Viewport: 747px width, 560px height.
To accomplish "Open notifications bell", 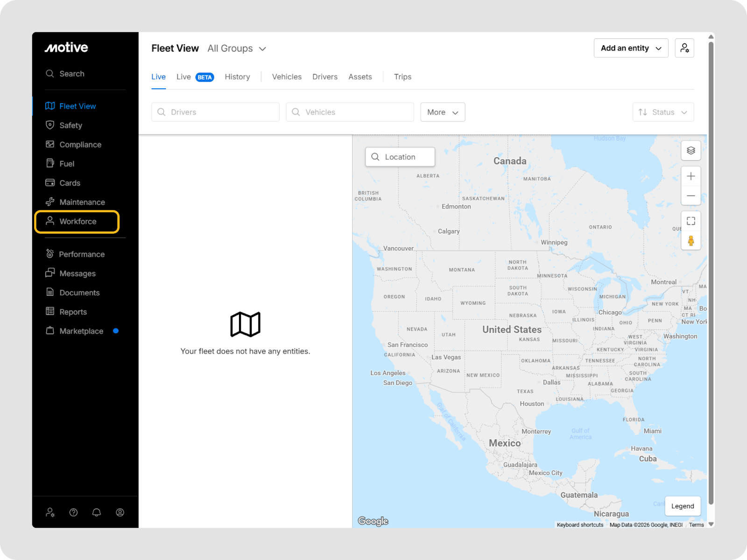I will [97, 512].
